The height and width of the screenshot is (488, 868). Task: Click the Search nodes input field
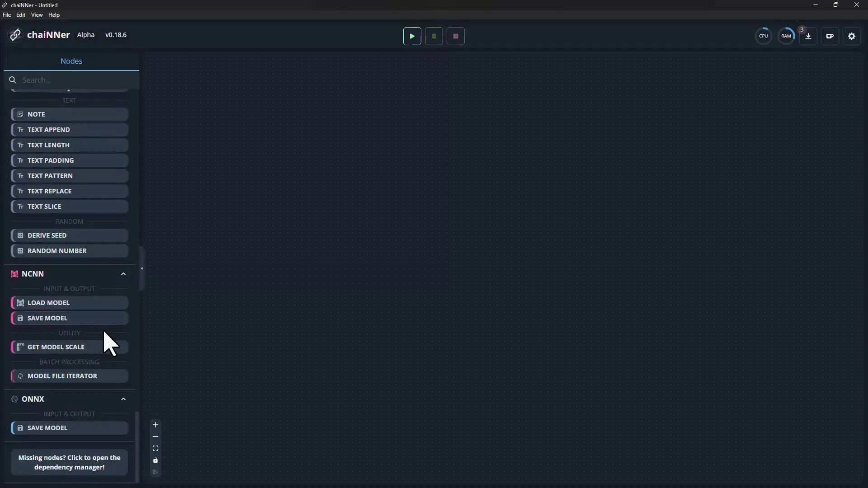click(x=71, y=80)
